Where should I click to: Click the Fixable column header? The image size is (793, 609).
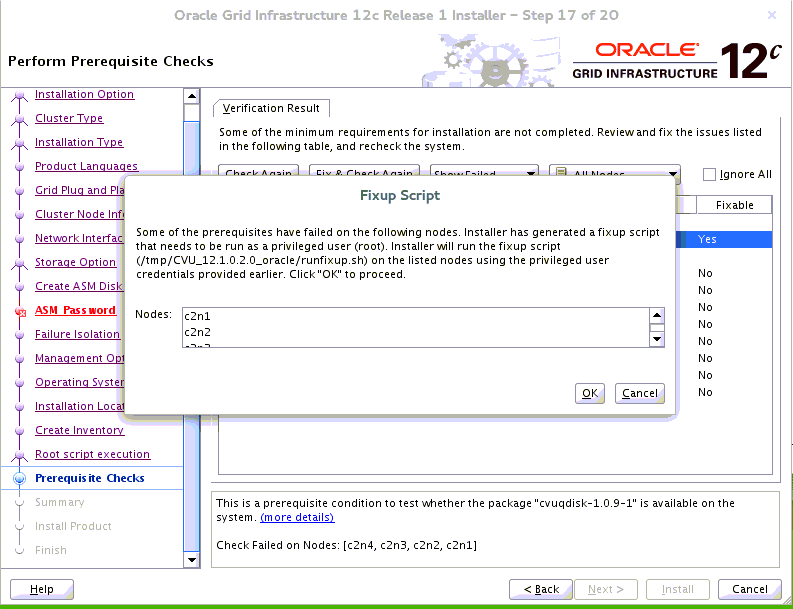pos(734,205)
